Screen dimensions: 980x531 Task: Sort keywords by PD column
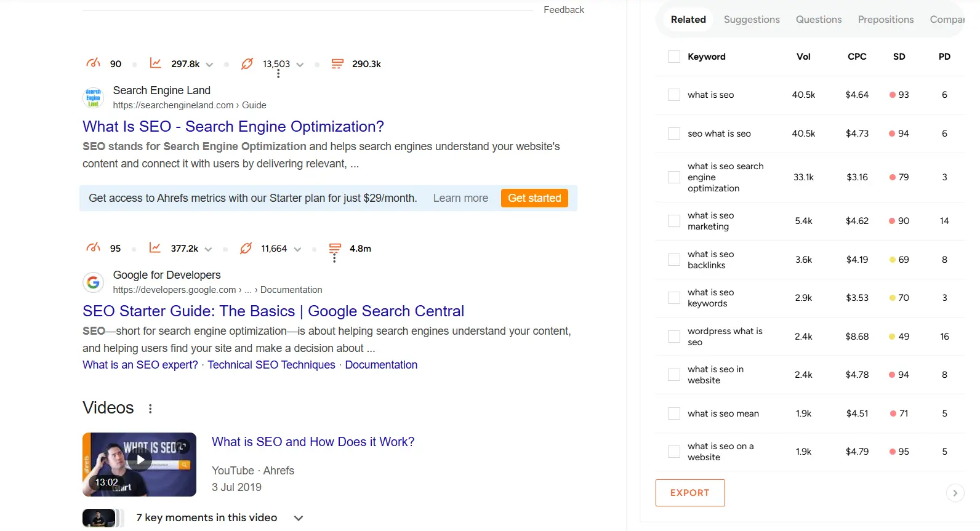pos(944,57)
